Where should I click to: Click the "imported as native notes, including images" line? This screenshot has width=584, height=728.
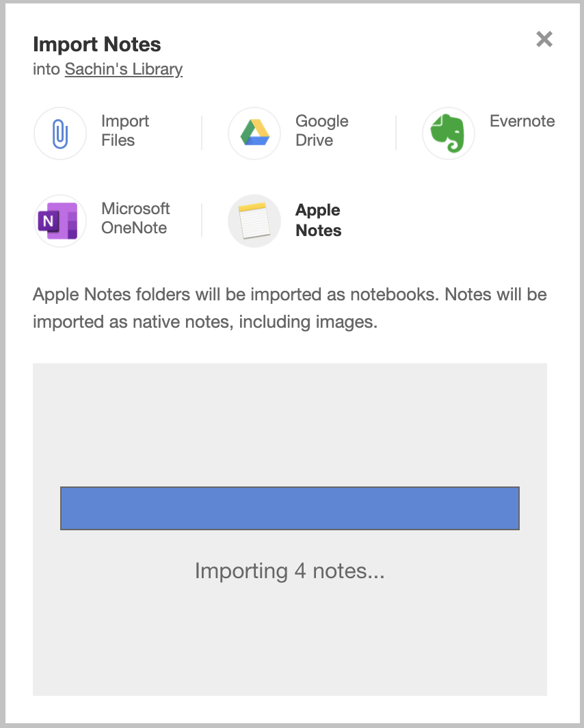point(205,322)
